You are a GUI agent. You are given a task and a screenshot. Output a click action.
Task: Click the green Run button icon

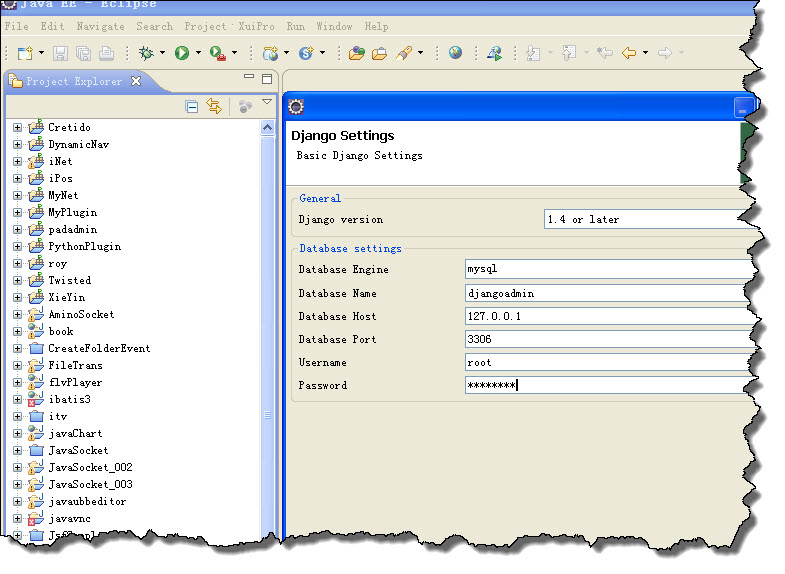(182, 53)
